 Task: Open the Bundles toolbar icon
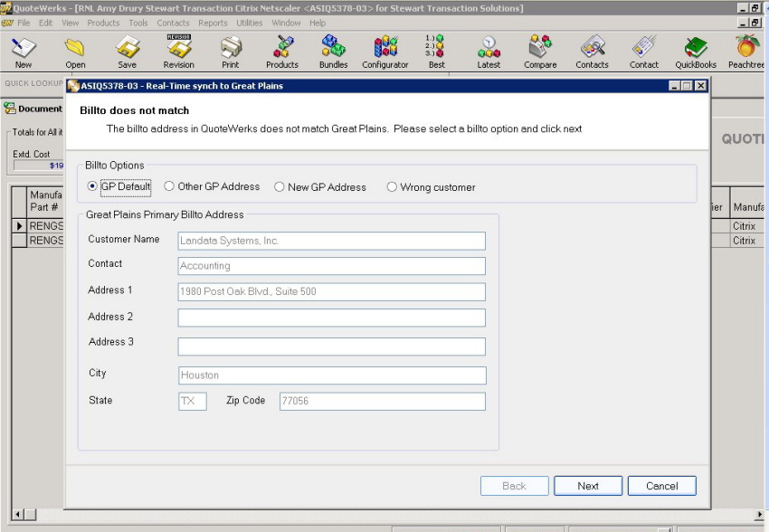334,52
